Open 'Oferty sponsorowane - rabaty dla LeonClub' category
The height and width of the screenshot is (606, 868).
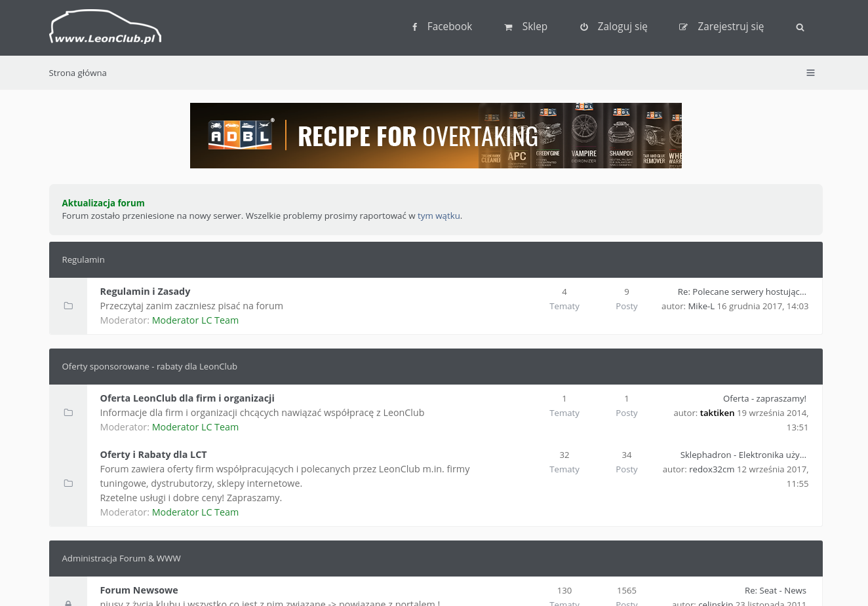[x=149, y=366]
